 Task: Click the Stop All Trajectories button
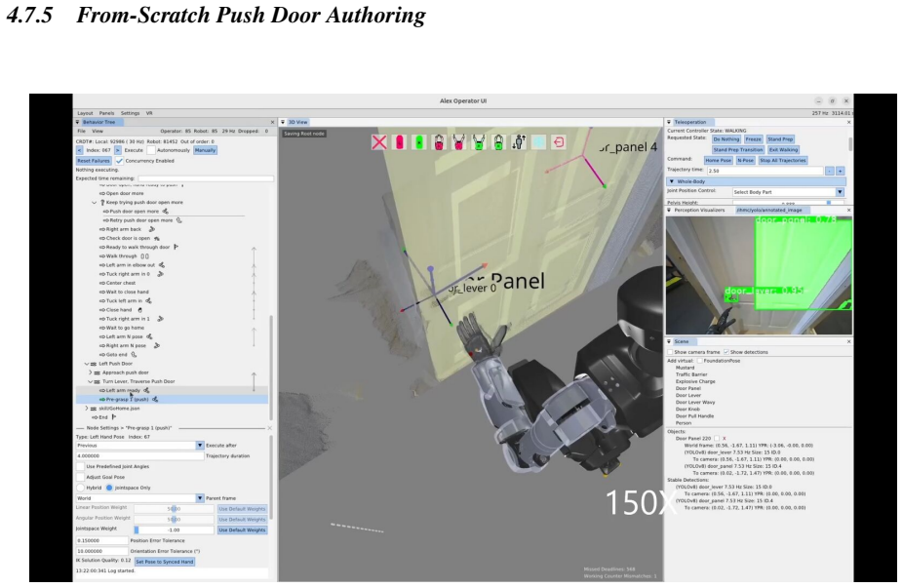click(783, 160)
